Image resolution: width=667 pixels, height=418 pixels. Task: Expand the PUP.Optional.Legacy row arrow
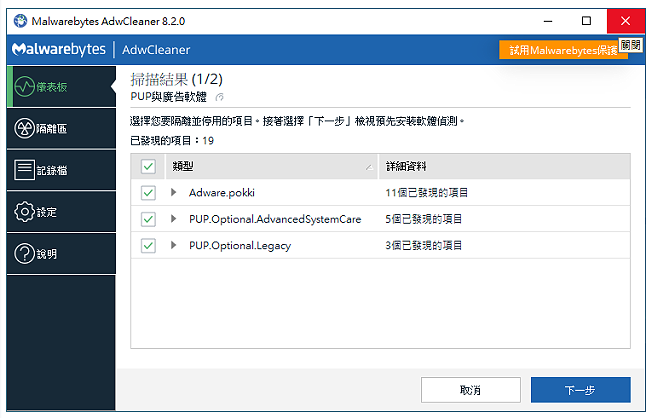(x=173, y=245)
